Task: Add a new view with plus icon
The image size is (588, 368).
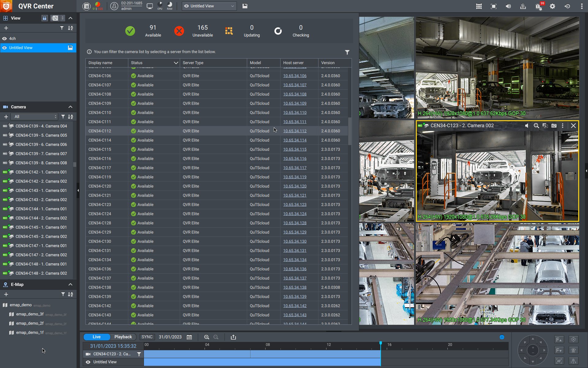Action: [6, 28]
